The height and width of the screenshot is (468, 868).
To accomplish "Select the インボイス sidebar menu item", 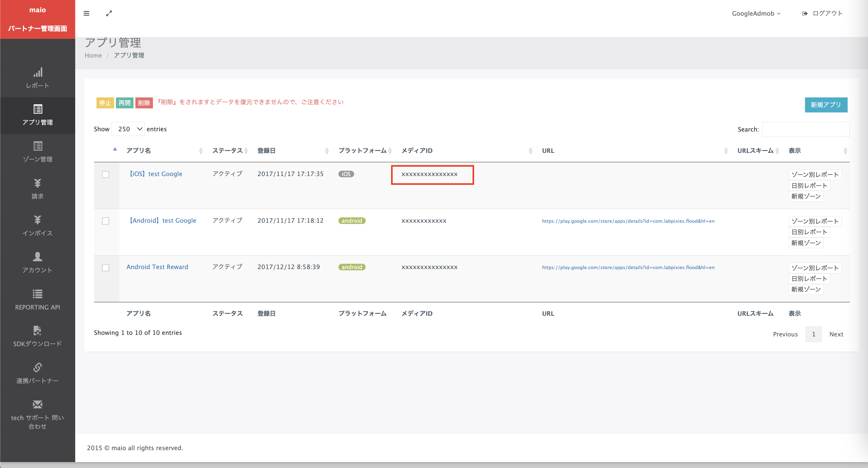I will [x=38, y=226].
